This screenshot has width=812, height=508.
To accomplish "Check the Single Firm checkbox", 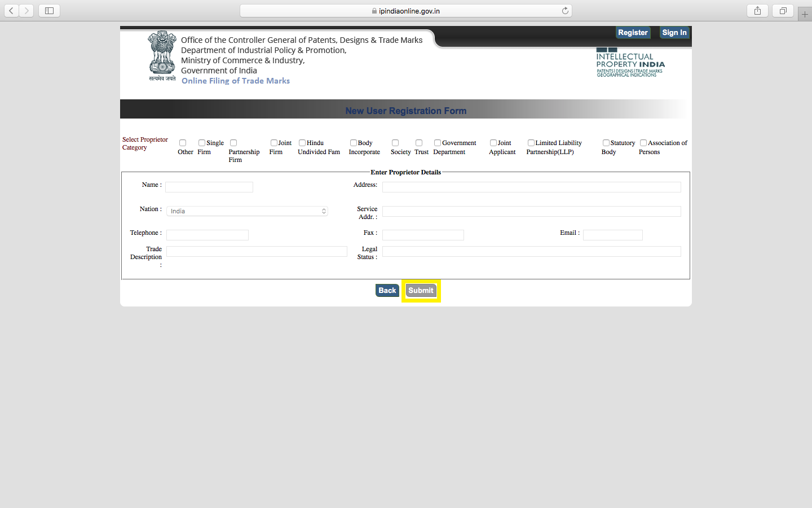I will click(x=202, y=143).
